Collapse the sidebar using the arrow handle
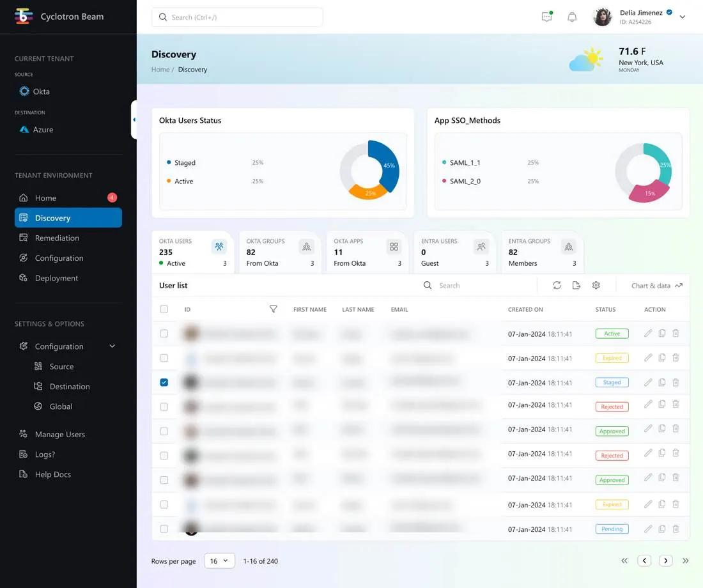The width and height of the screenshot is (703, 588). coord(134,120)
